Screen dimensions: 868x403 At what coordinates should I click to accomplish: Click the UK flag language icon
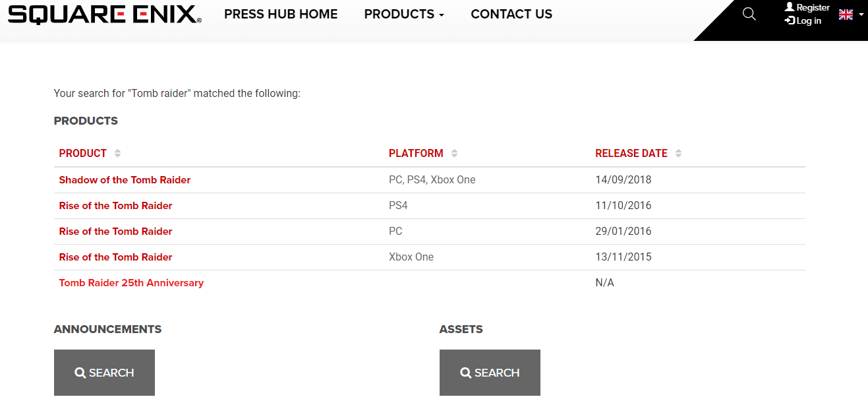[846, 15]
